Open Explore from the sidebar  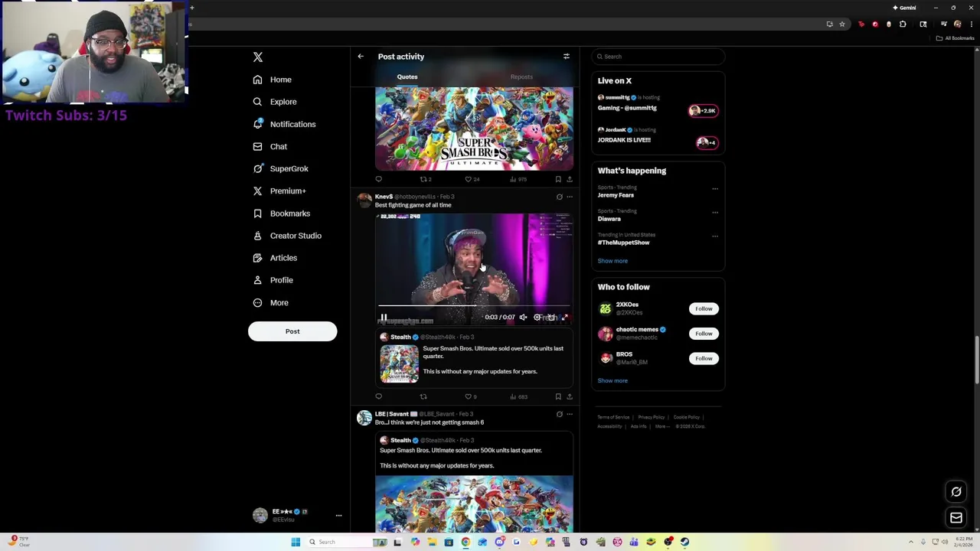point(275,102)
